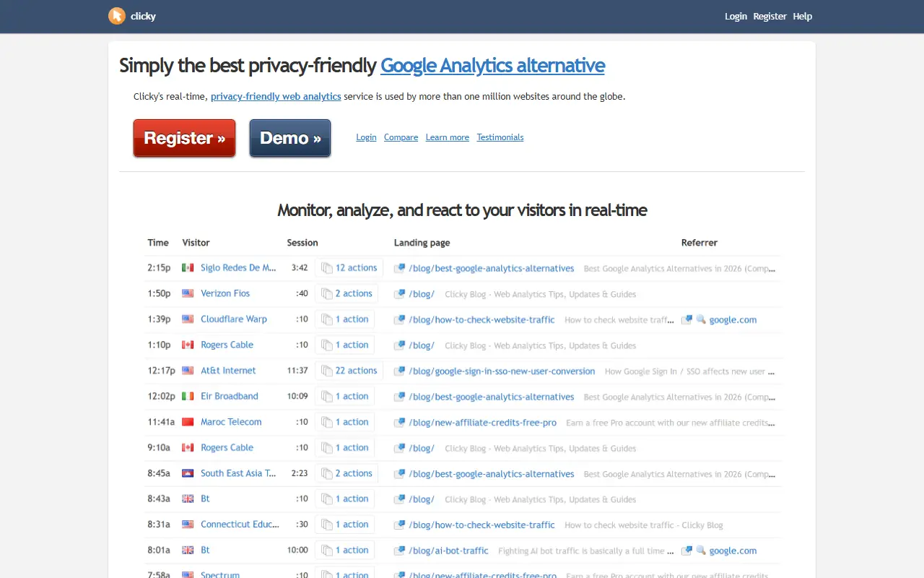
Task: Open /blog/google-sign-in-sso-new-user-conversion
Action: click(x=502, y=371)
